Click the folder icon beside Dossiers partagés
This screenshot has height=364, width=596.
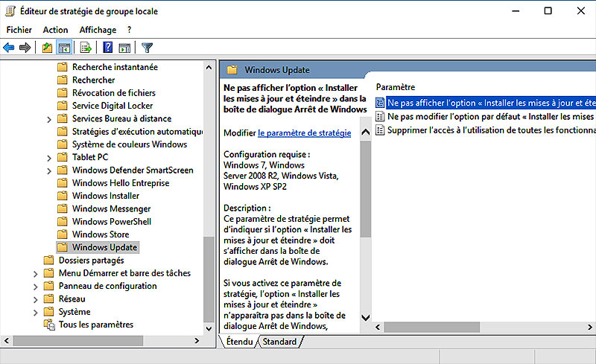point(48,261)
